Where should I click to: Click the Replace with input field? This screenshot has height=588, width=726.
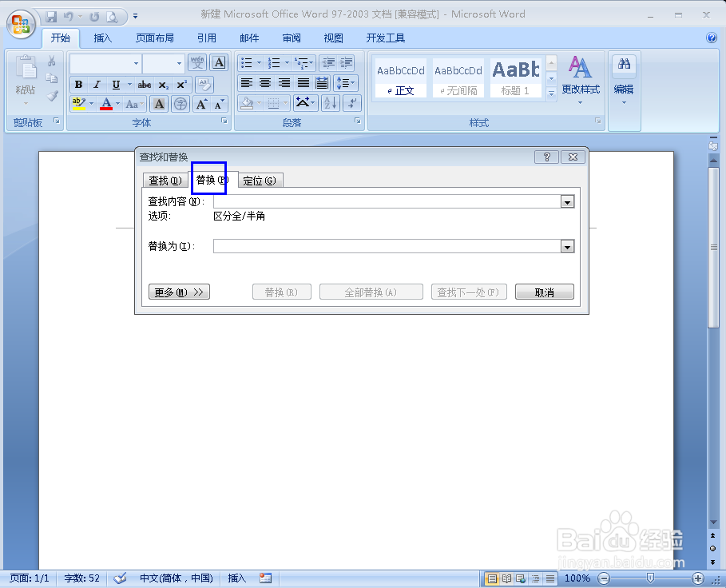click(387, 246)
